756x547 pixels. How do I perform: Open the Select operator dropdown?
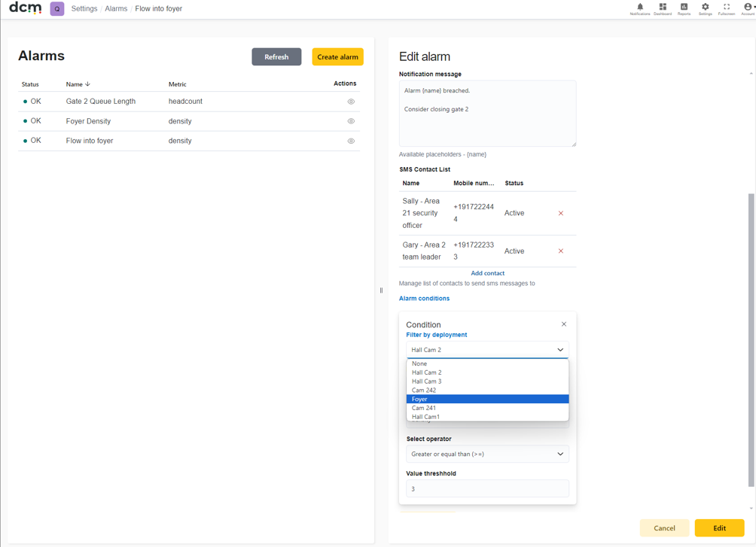pos(487,454)
